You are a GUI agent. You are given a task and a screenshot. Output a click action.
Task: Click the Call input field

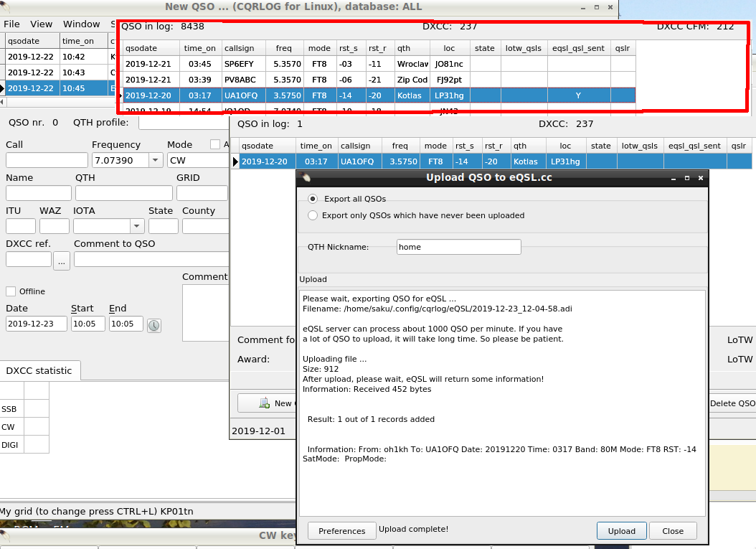tap(47, 160)
